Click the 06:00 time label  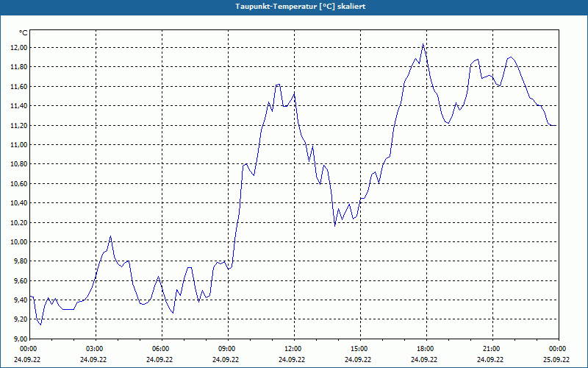(162, 349)
